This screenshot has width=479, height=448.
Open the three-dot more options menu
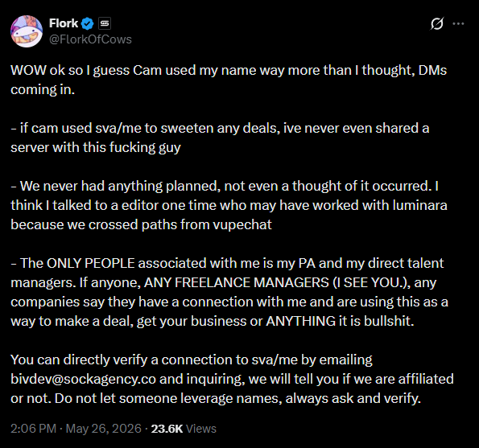458,23
